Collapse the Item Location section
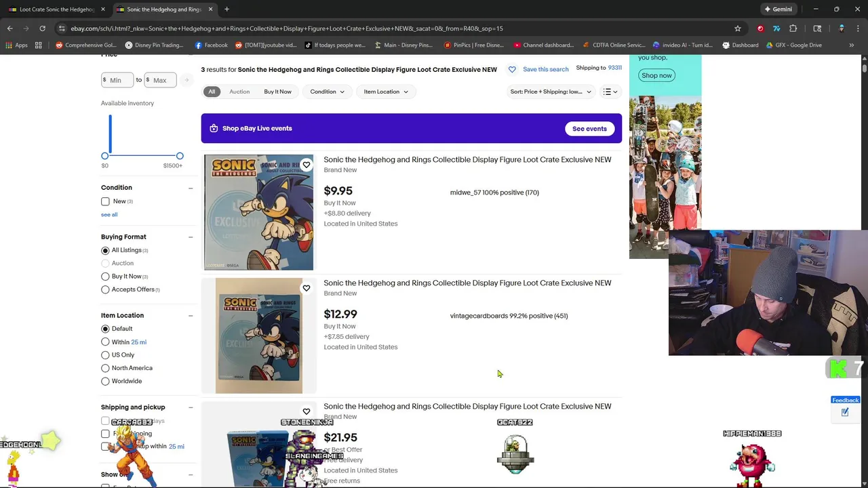 [191, 316]
